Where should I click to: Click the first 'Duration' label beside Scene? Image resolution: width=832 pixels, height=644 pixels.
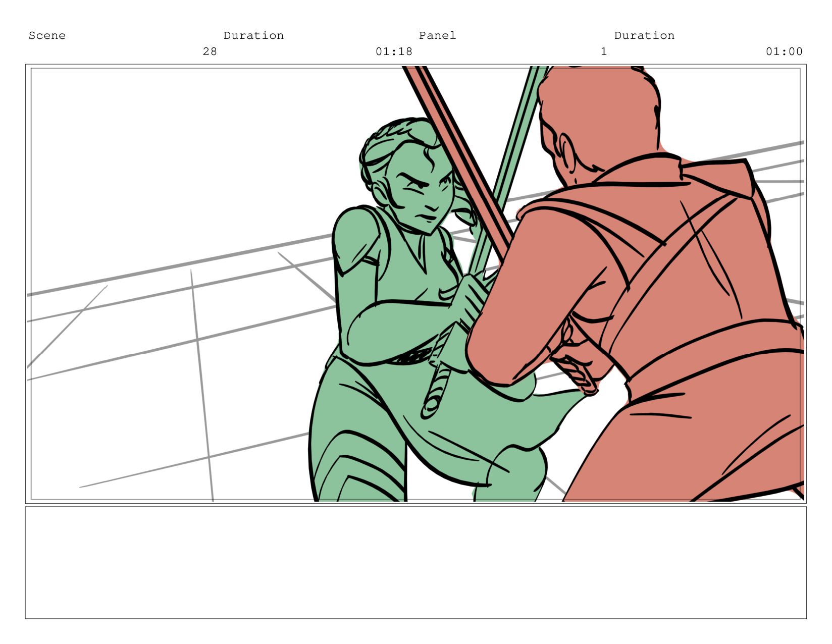coord(253,35)
